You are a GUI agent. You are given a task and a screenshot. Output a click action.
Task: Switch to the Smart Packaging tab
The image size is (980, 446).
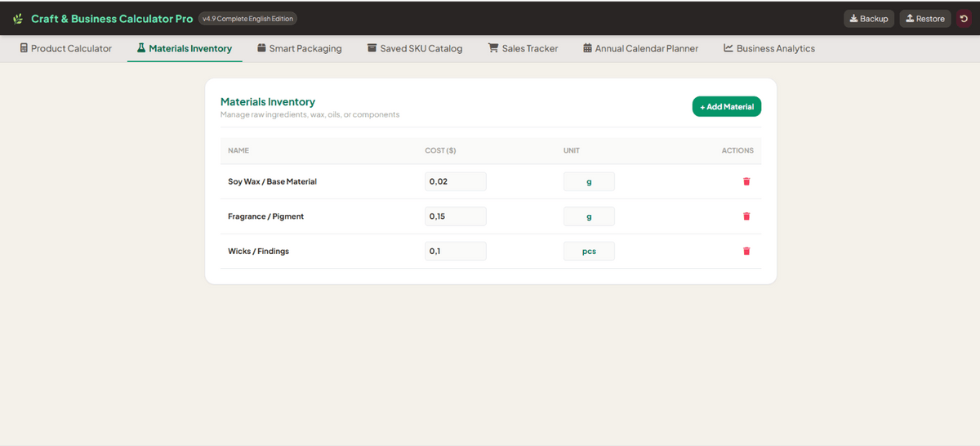[x=300, y=48]
